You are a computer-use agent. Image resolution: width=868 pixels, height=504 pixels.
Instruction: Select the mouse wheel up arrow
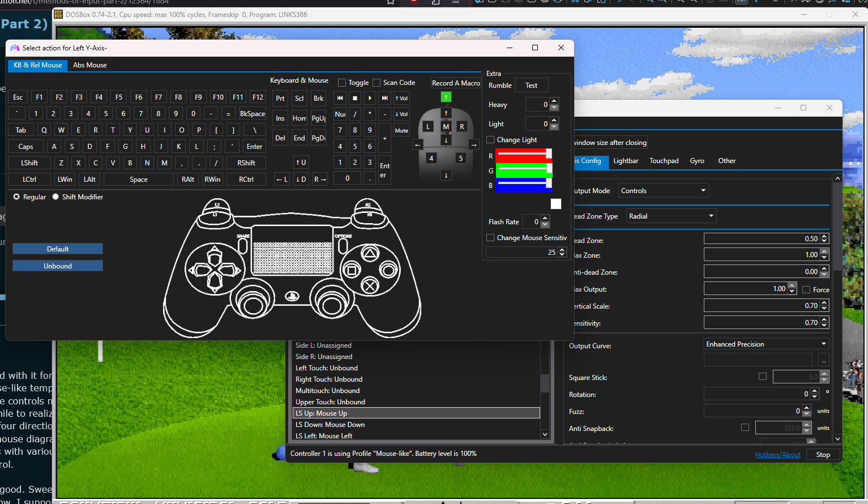tap(446, 113)
